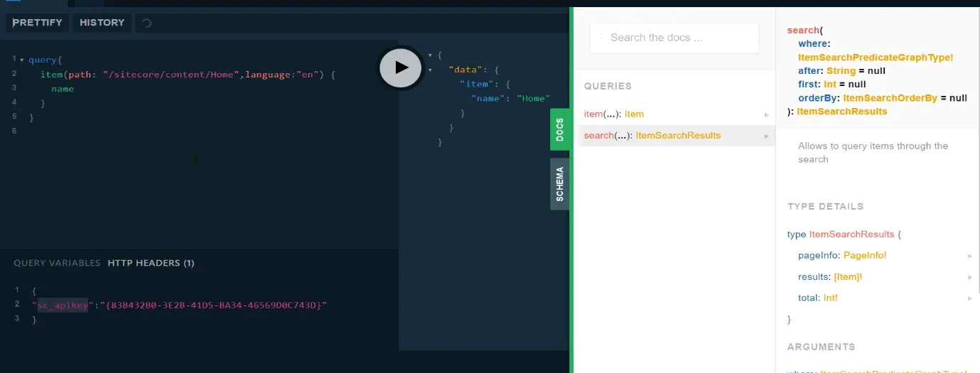Click the API key GUID value

pos(213,305)
